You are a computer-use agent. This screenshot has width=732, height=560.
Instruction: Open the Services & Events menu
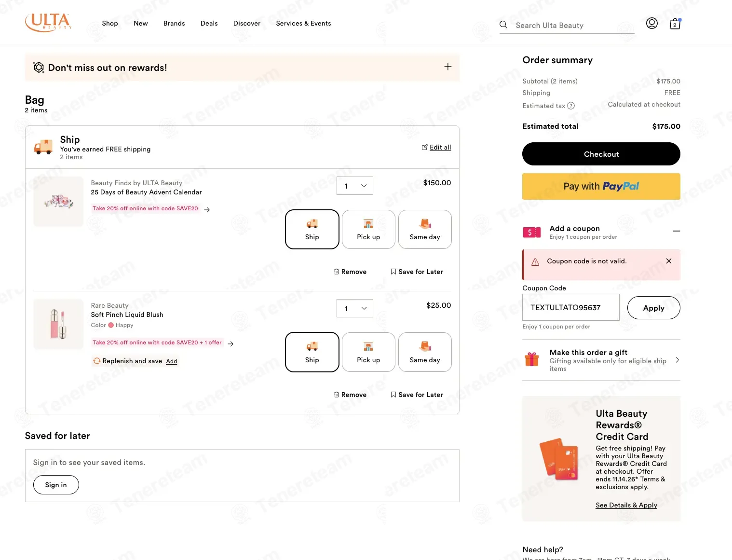coord(303,23)
